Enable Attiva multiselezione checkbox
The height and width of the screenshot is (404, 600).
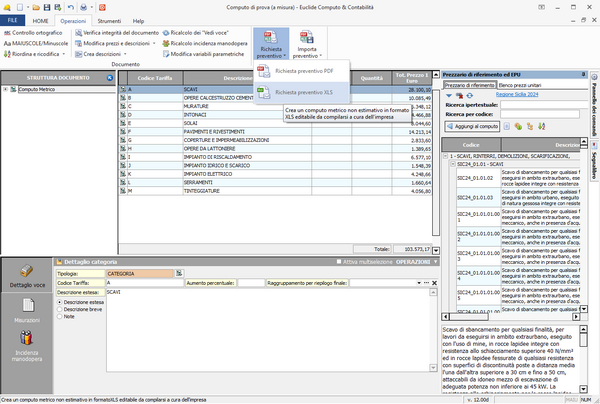coord(340,262)
